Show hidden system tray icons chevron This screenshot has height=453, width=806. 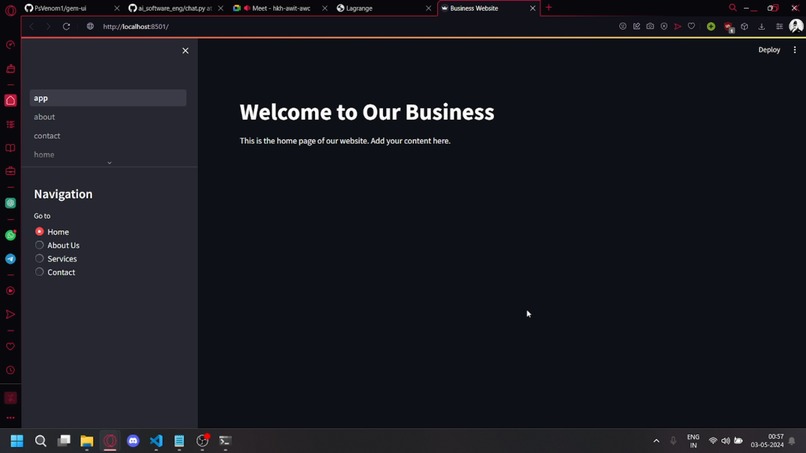tap(656, 441)
